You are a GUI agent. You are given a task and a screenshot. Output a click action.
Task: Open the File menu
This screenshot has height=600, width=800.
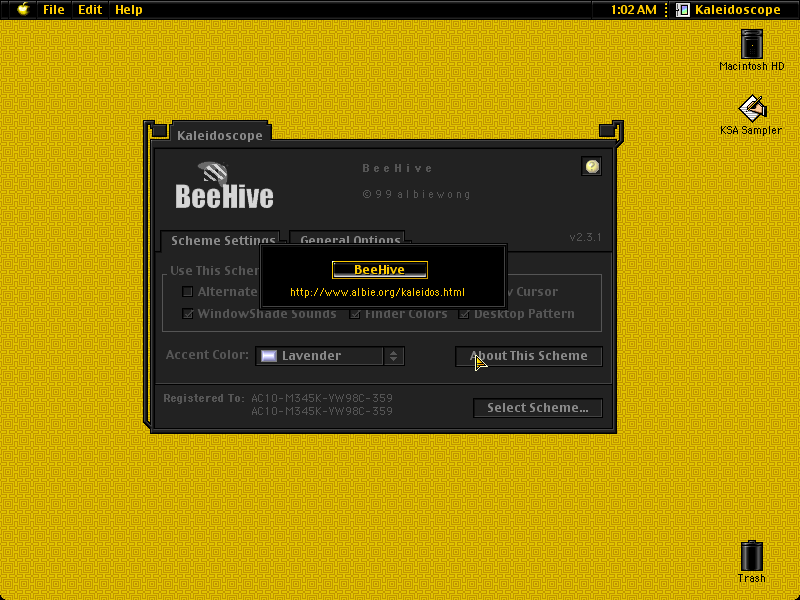54,10
